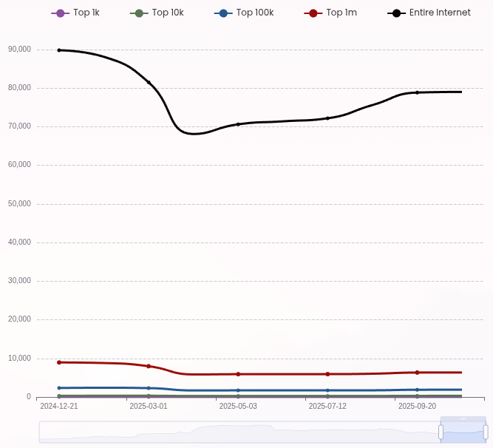The width and height of the screenshot is (493, 448).
Task: Click the 2025-05-03 x-axis date label
Action: point(238,406)
